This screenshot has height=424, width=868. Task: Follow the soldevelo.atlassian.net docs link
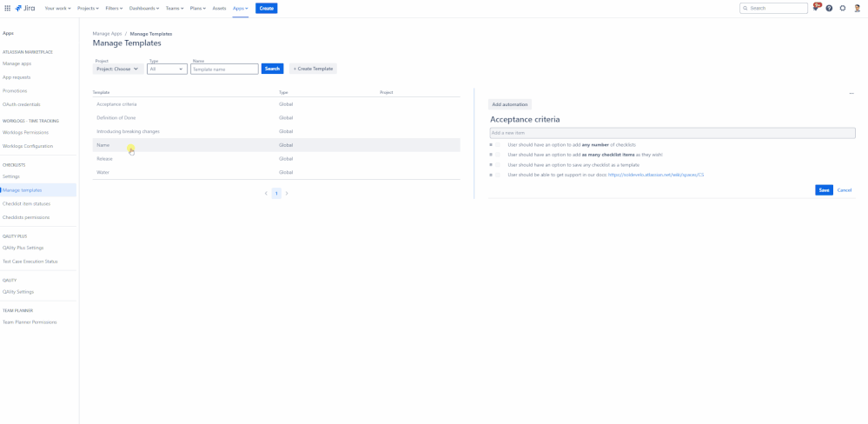coord(656,175)
